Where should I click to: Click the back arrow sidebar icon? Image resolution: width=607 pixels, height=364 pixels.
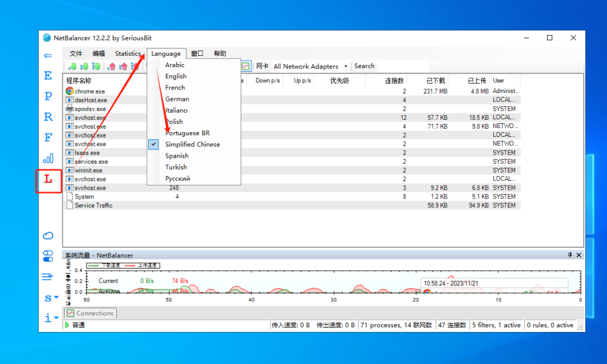[x=48, y=56]
